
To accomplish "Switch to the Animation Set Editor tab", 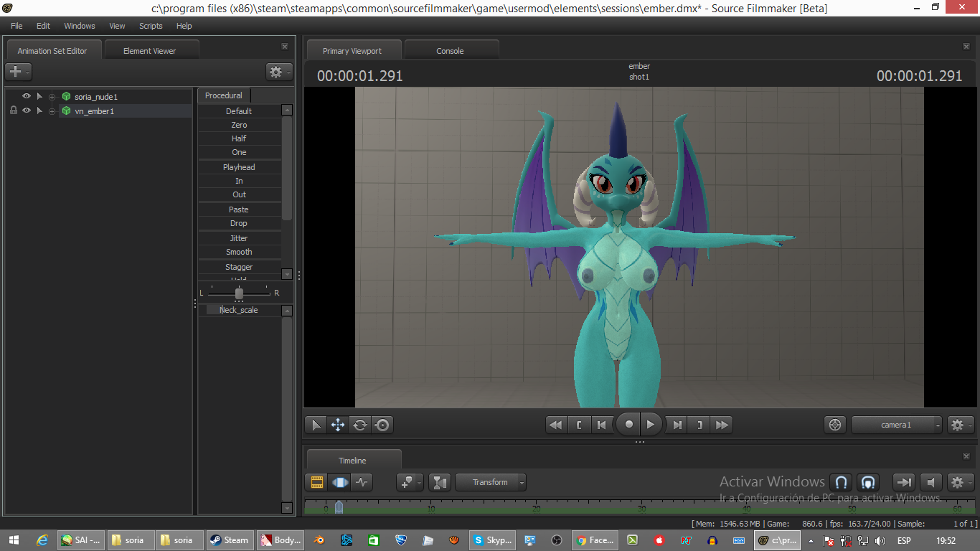I will [52, 51].
